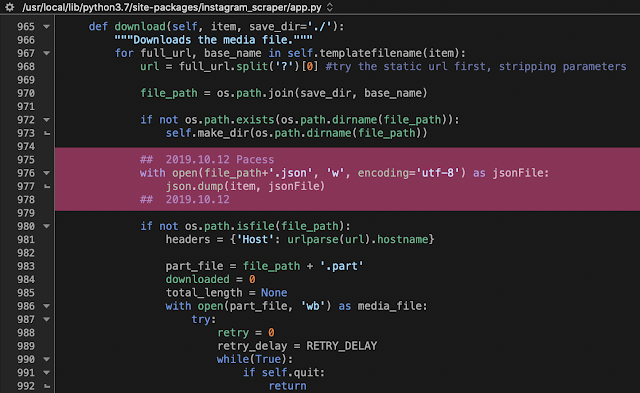Fold the while(True) loop at line 990
Image resolution: width=640 pixels, height=393 pixels.
[x=47, y=360]
